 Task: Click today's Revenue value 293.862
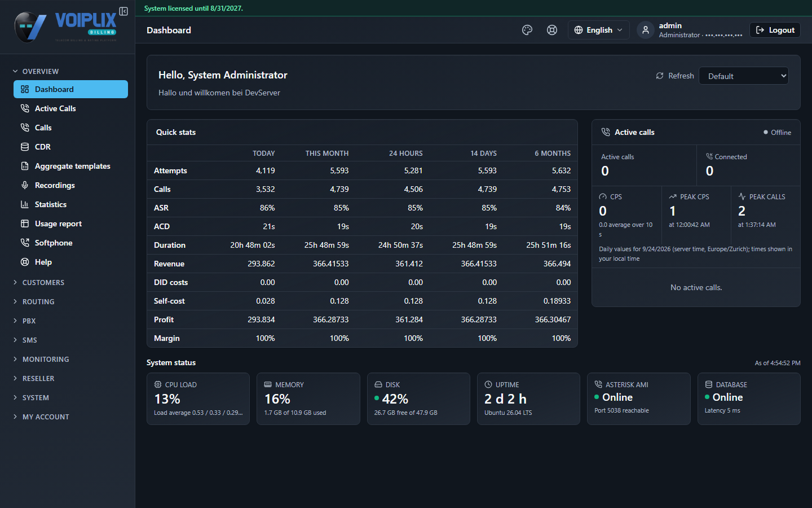click(261, 264)
